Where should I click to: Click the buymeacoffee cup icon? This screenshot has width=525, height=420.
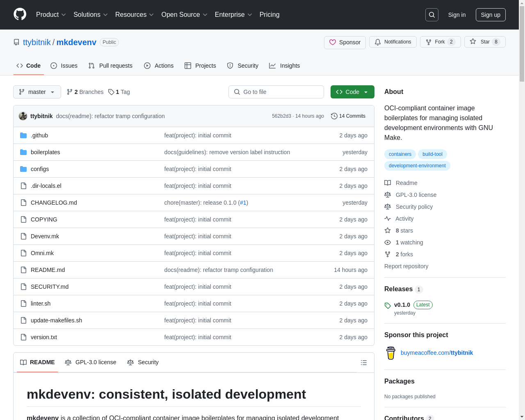(391, 353)
